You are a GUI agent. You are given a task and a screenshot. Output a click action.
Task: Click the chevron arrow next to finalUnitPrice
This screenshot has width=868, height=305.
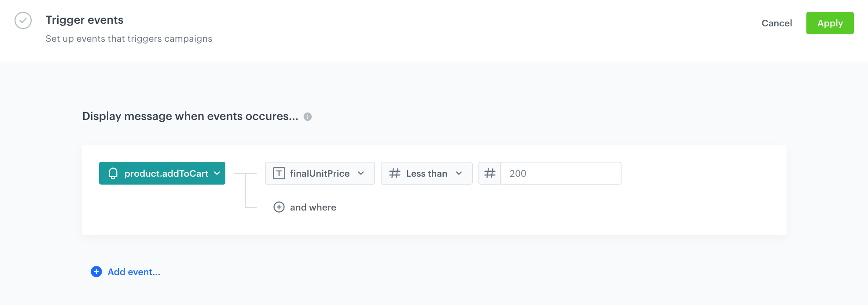(361, 174)
